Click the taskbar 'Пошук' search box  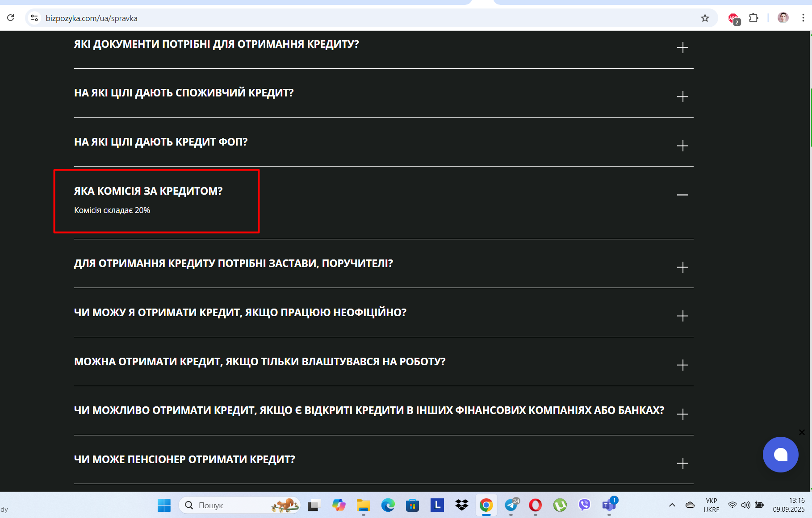coord(240,505)
